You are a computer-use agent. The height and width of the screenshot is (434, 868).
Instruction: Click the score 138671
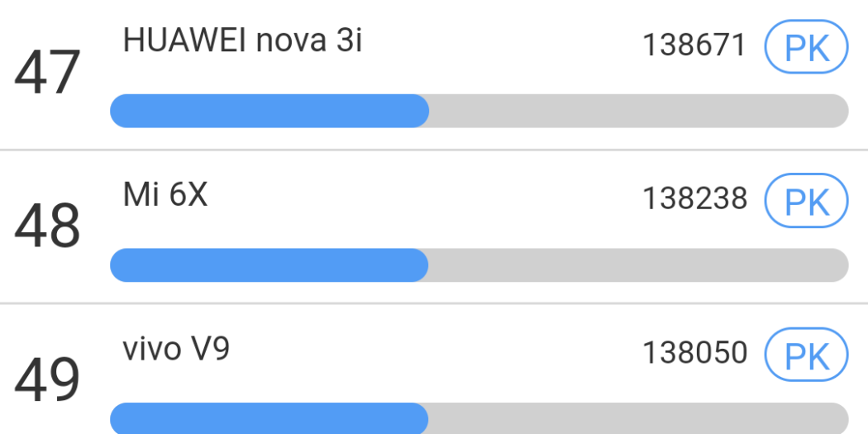tap(694, 46)
